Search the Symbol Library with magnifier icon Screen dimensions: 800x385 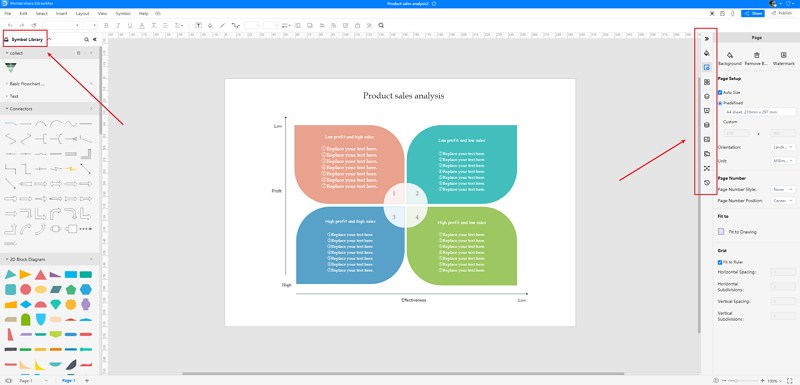click(x=86, y=39)
